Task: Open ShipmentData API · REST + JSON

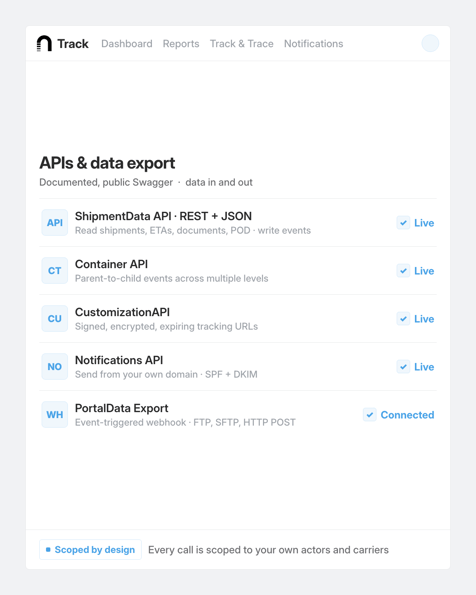Action: click(163, 216)
